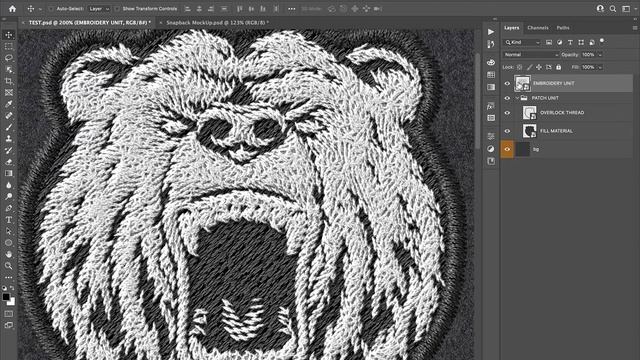640x360 pixels.
Task: Collapse the PATCH UNIT group
Action: click(x=517, y=98)
